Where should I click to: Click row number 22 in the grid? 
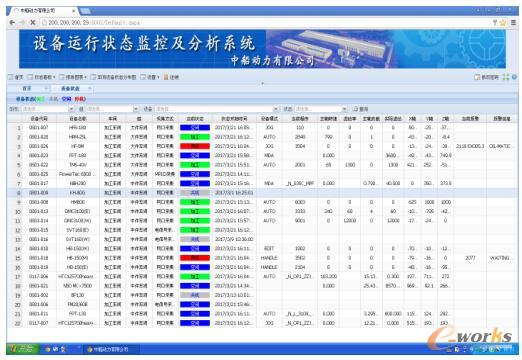tap(18, 323)
